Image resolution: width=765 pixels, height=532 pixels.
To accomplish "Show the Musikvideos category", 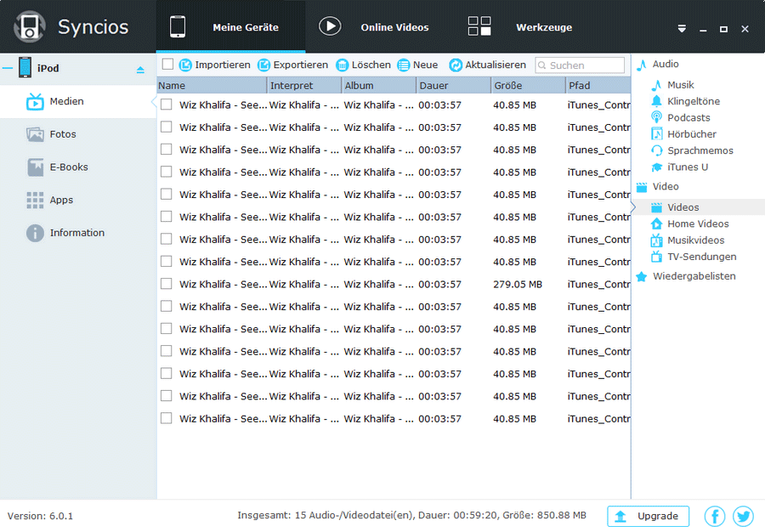I will click(x=688, y=241).
